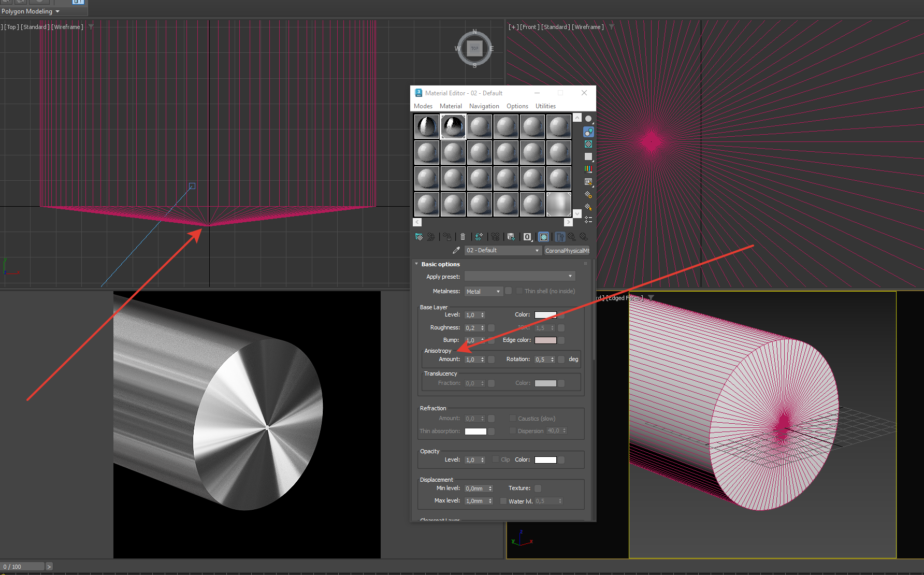Click Put Material to Scene icon
Viewport: 924px width, 575px height.
pyautogui.click(x=431, y=237)
